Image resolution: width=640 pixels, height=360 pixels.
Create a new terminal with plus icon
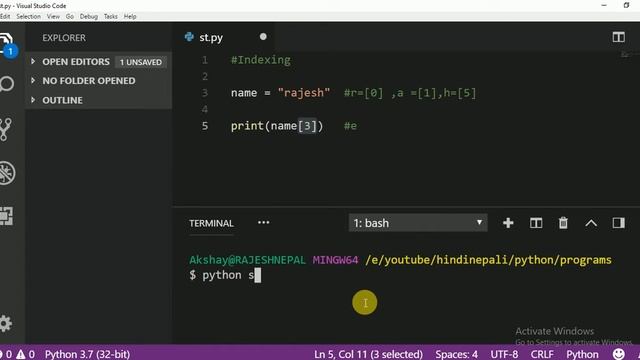click(508, 223)
